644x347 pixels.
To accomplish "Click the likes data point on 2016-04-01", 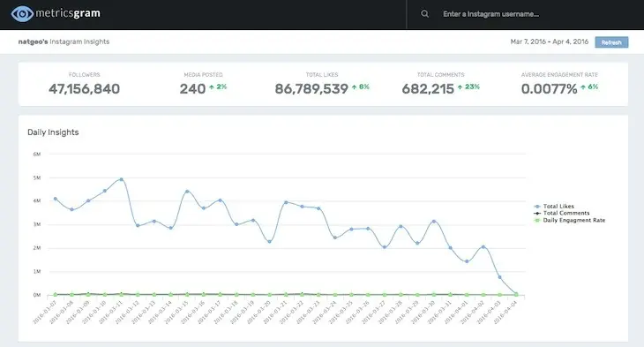I will click(x=467, y=261).
